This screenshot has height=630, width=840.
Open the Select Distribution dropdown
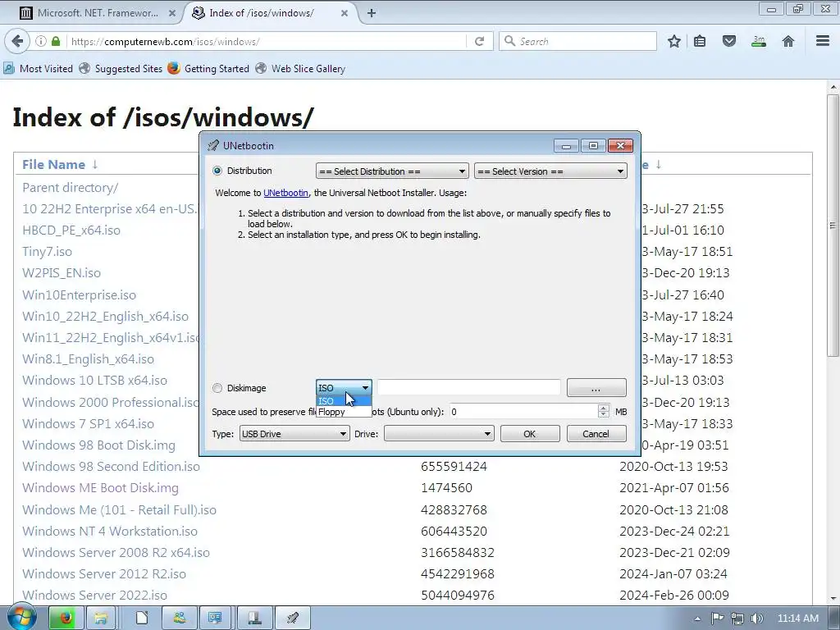pyautogui.click(x=392, y=171)
